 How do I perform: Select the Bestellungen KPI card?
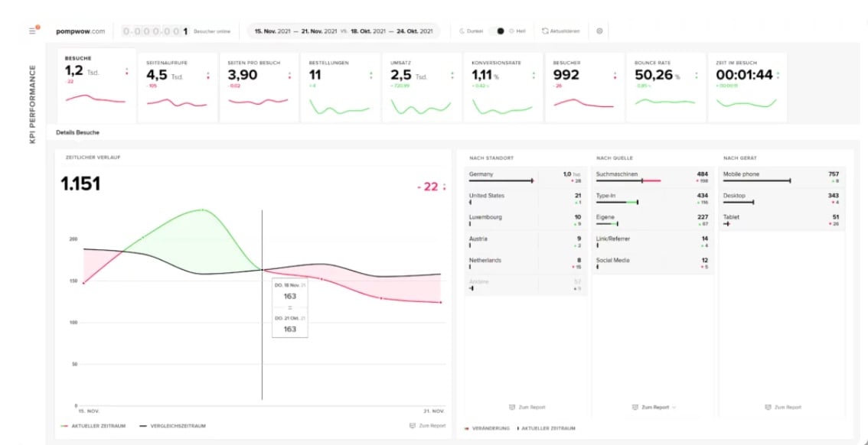[341, 87]
